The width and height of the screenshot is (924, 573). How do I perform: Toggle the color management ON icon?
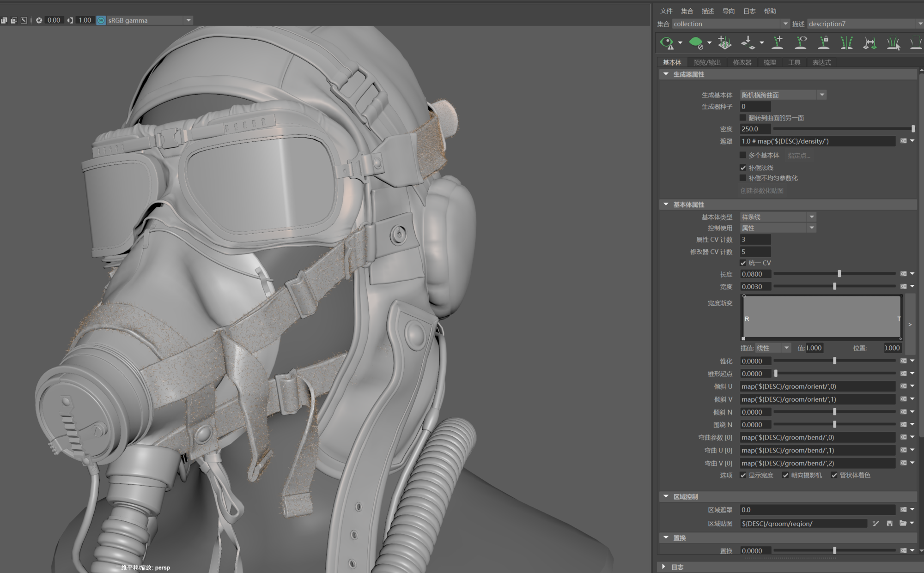click(x=101, y=20)
